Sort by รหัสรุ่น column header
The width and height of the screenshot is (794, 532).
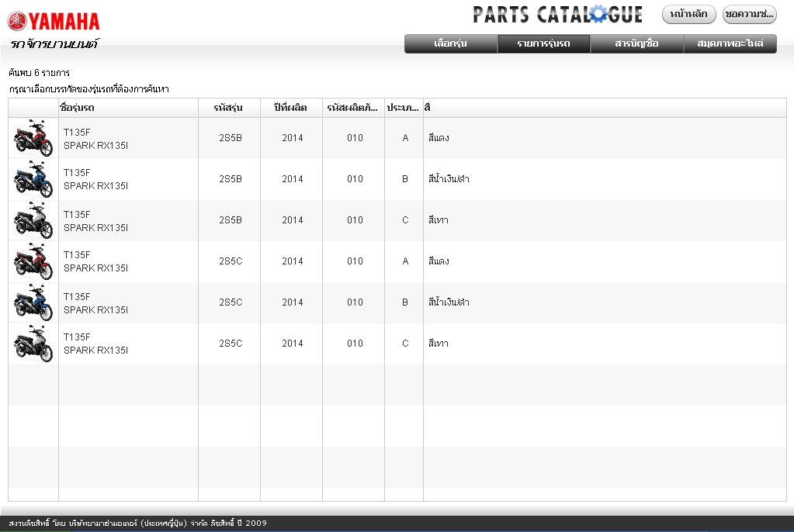point(229,108)
